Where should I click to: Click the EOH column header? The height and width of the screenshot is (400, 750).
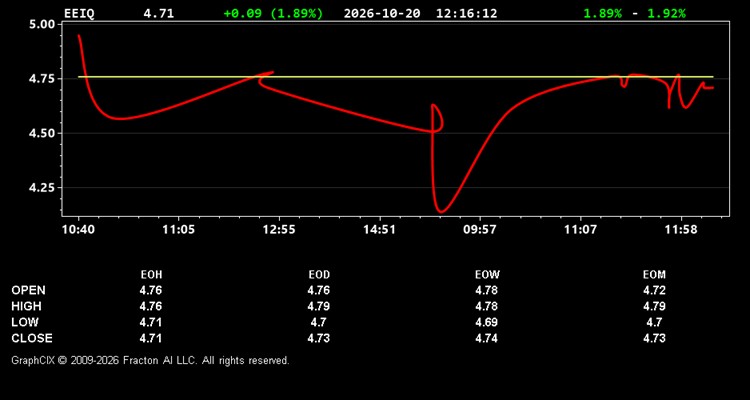[x=151, y=275]
